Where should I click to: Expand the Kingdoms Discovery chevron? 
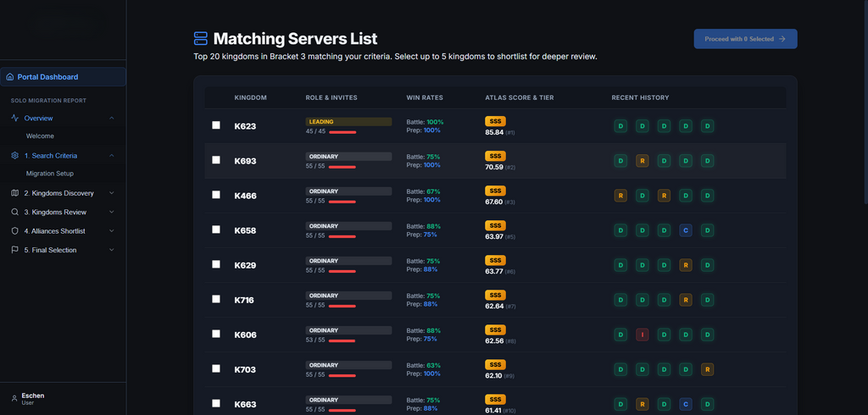click(112, 193)
